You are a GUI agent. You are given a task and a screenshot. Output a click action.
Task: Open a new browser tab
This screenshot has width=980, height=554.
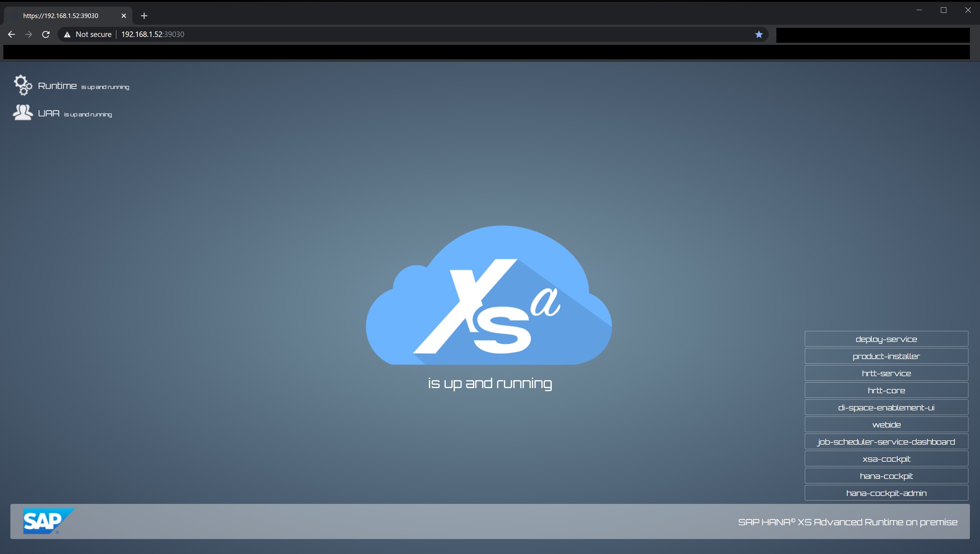[x=144, y=16]
